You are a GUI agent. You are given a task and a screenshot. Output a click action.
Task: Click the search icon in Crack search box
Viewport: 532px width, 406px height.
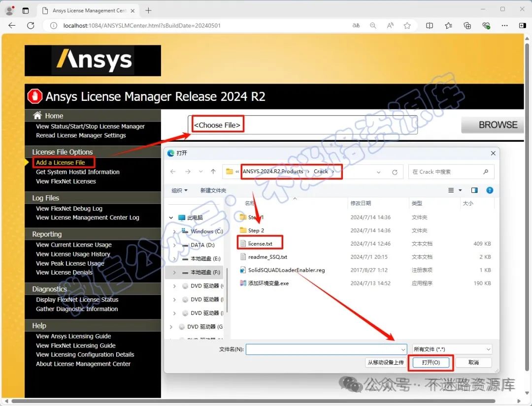pyautogui.click(x=486, y=172)
